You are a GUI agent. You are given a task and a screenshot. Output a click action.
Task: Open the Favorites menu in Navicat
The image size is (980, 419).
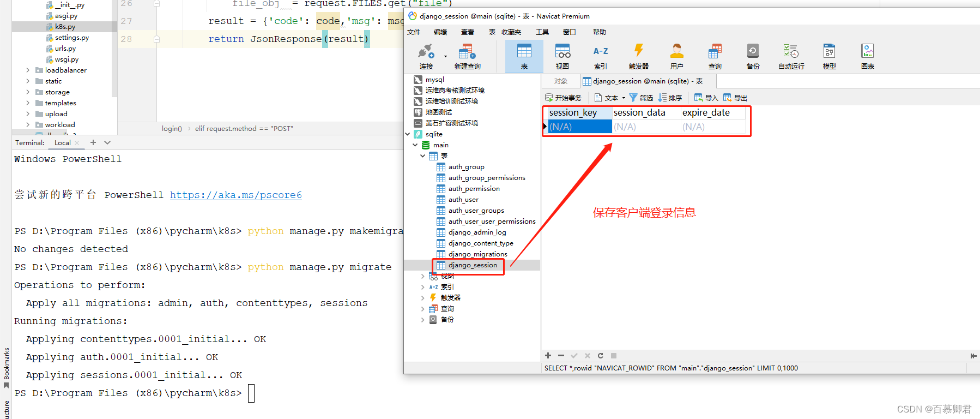511,32
